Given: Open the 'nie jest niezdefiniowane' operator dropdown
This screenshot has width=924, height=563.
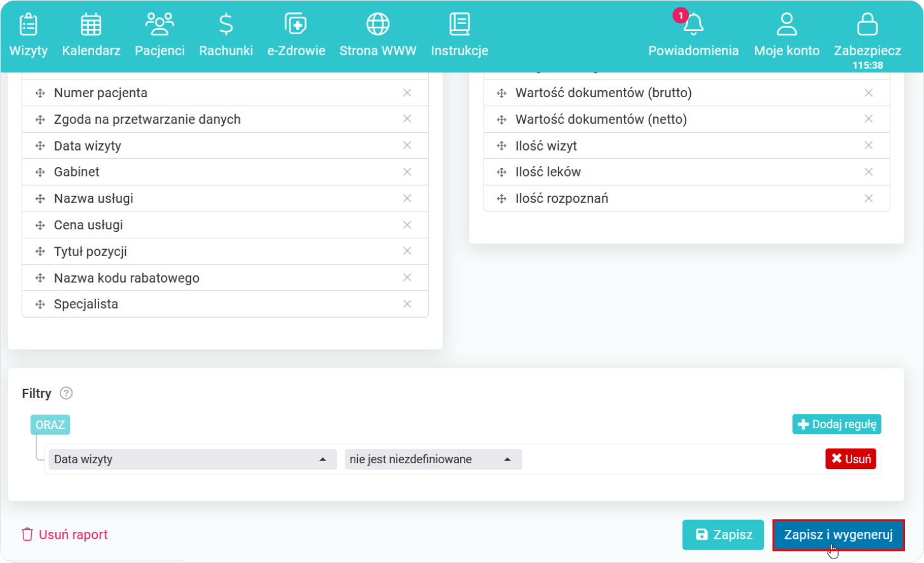Looking at the screenshot, I should pos(433,459).
